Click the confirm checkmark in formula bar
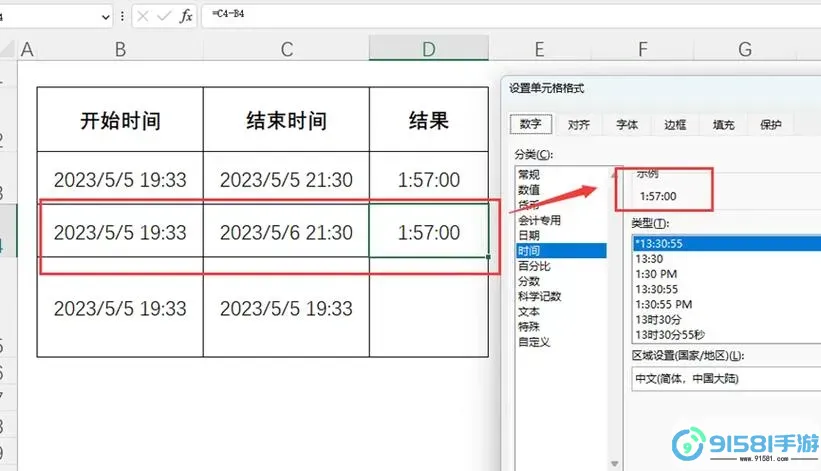 click(164, 16)
